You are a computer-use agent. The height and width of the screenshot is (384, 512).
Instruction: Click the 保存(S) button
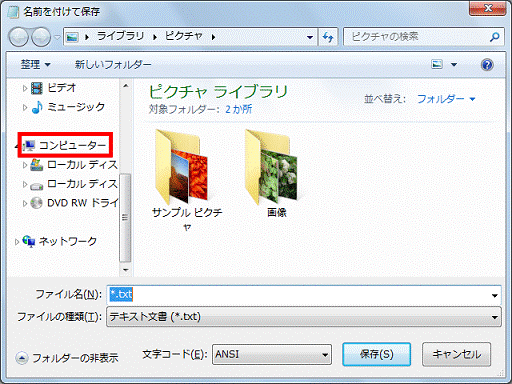376,354
